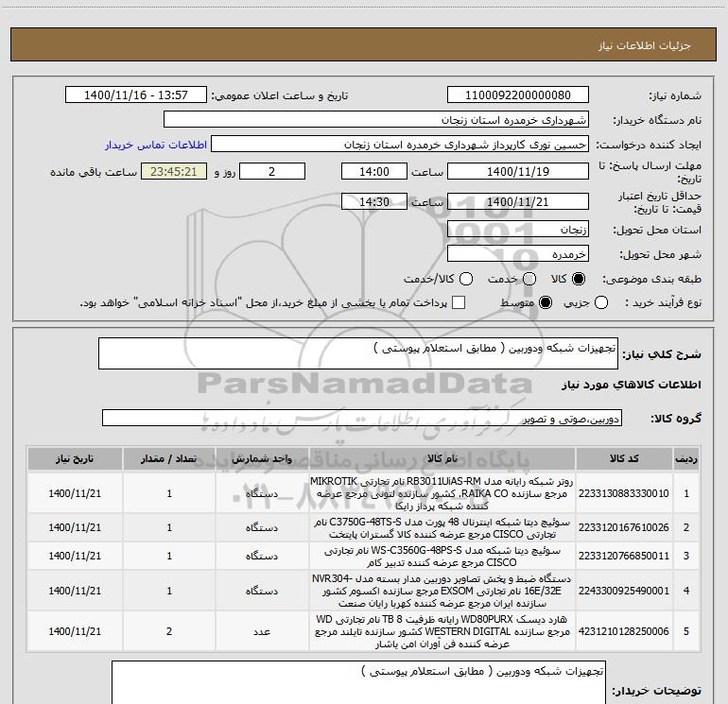Click the delivery province field زنجان
This screenshot has height=704, width=728.
[x=518, y=229]
